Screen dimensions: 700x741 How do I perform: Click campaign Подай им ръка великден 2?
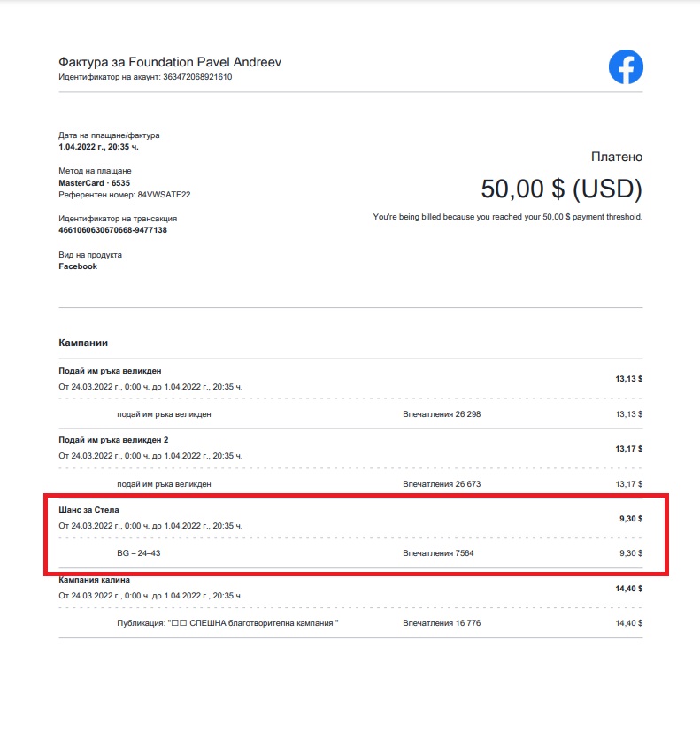pos(113,440)
